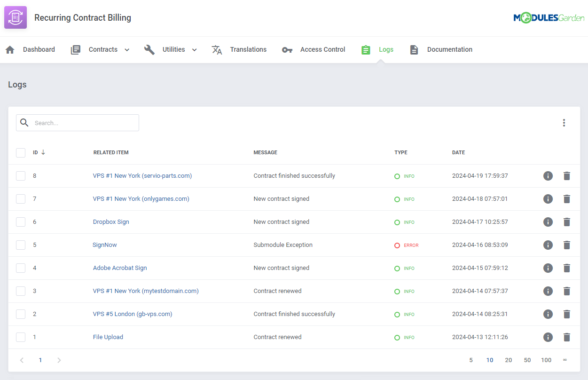The height and width of the screenshot is (380, 588).
Task: Open the Adobe Acrobat Sign link
Action: coord(120,268)
